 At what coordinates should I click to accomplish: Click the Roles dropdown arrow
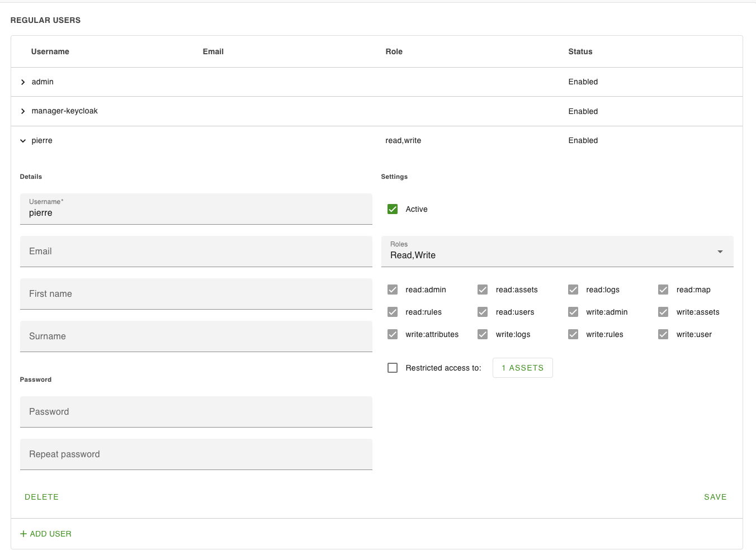(720, 252)
